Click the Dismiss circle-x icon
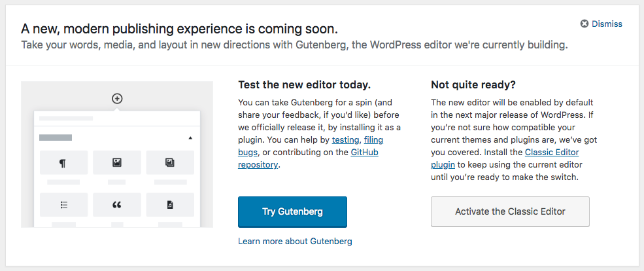 584,24
